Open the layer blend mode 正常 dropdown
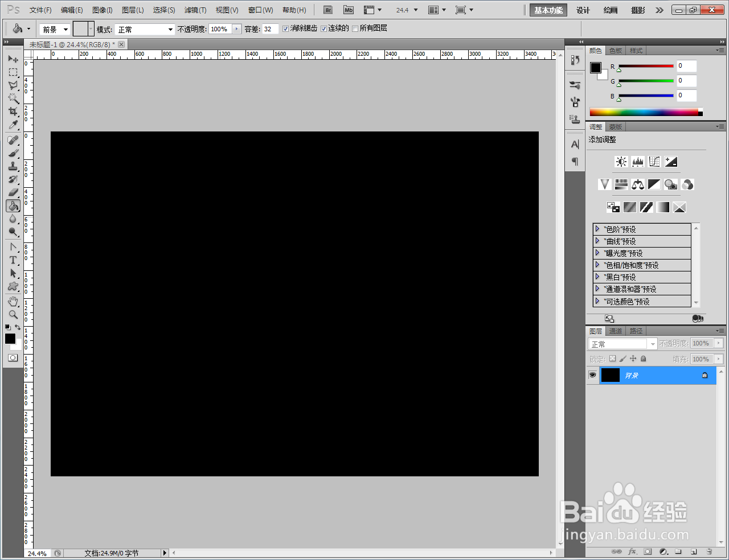This screenshot has height=560, width=729. pos(622,344)
